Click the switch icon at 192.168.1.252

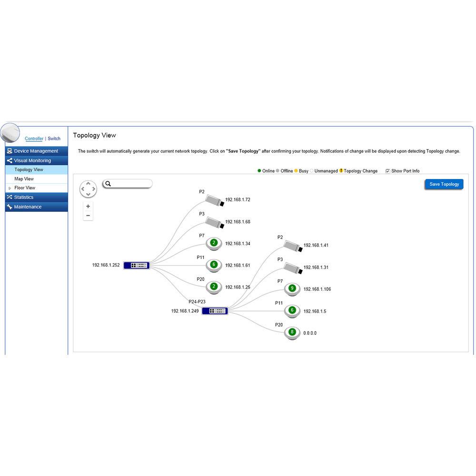(137, 265)
